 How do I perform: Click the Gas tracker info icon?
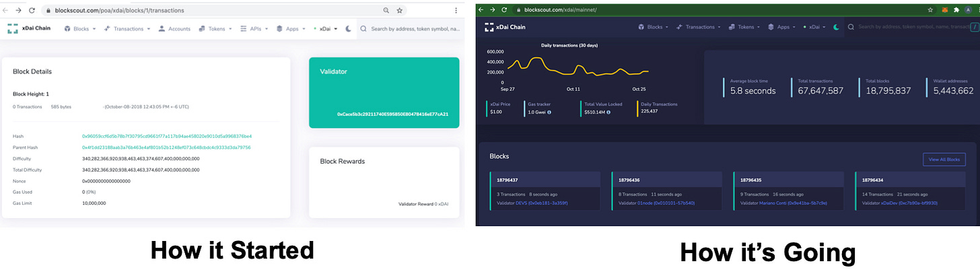pyautogui.click(x=549, y=112)
